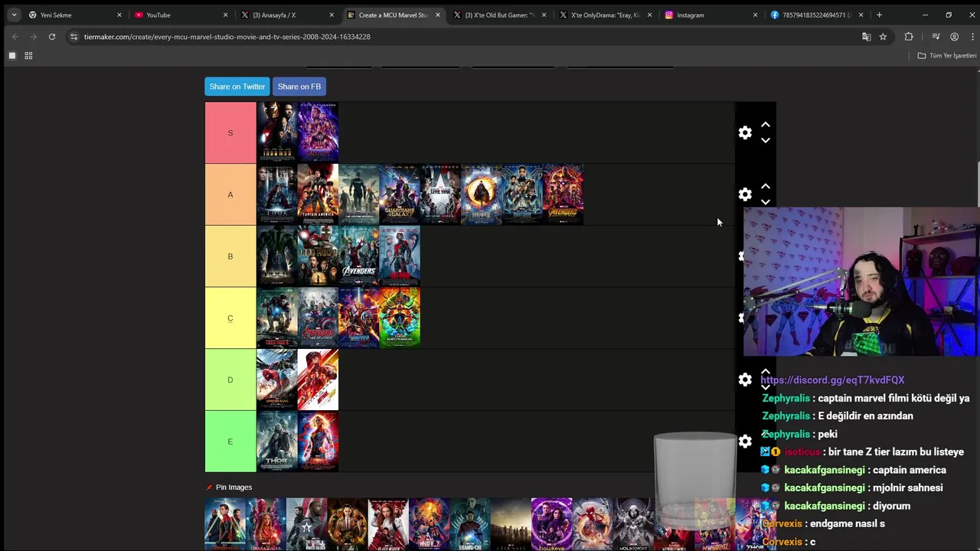Switch to the YouTube tab

(181, 15)
